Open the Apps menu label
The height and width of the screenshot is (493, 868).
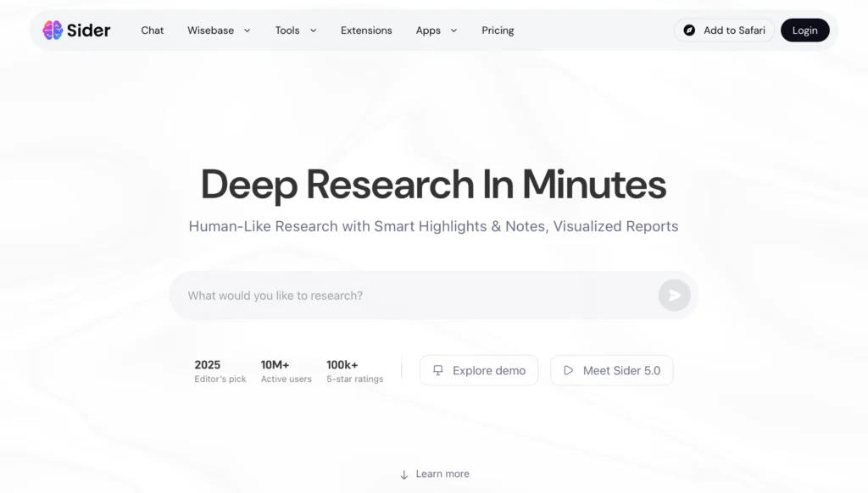[x=428, y=30]
